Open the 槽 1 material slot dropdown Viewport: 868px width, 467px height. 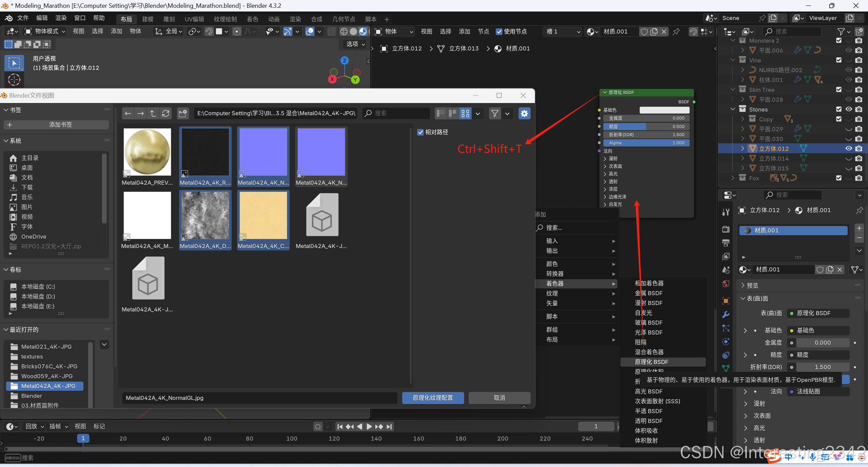563,32
